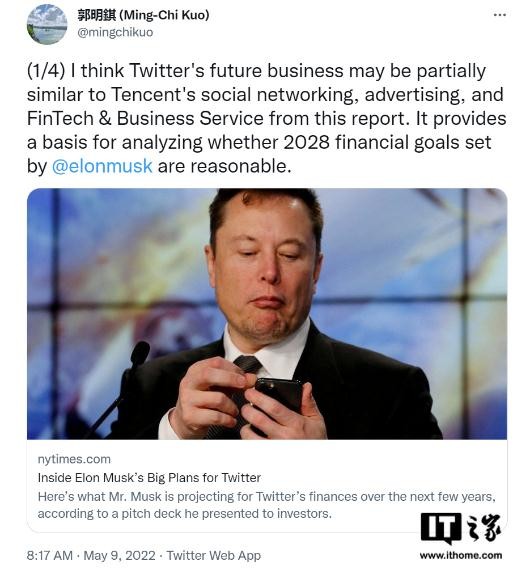Click the 8:17 AM timestamp
Screen dimensions: 523x568
pos(50,555)
